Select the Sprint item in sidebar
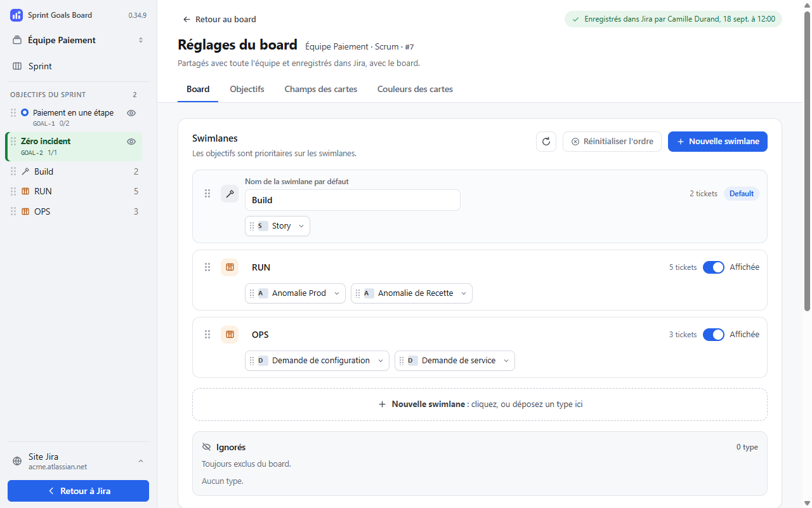 tap(79, 66)
